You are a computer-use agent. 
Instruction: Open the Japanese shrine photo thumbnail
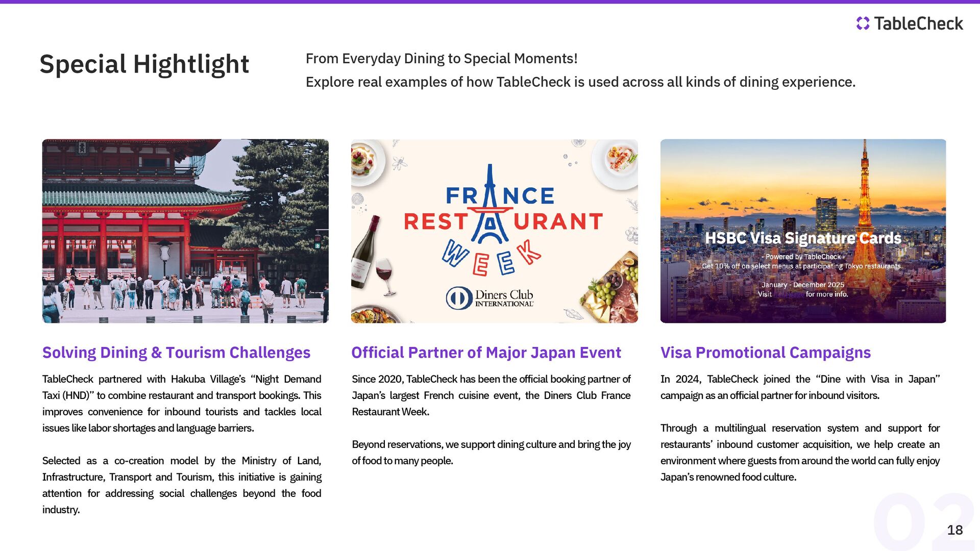coord(185,231)
